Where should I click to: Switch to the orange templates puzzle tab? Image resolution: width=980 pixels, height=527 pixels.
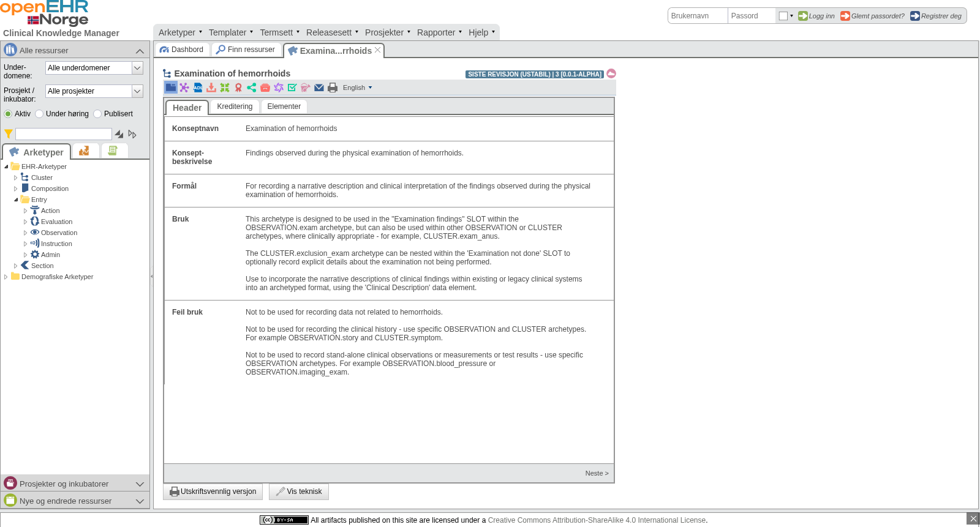(x=85, y=151)
